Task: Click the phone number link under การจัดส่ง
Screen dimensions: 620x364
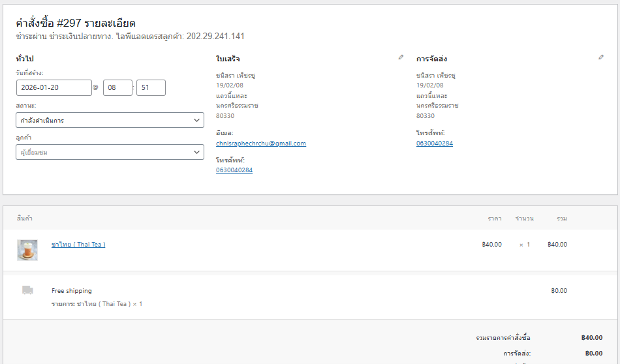Action: point(435,144)
